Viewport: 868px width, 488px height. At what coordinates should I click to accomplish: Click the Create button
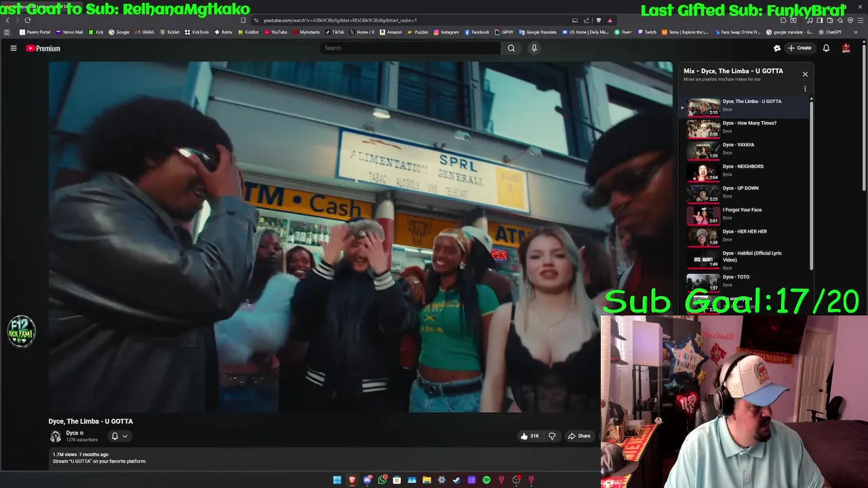(x=800, y=48)
